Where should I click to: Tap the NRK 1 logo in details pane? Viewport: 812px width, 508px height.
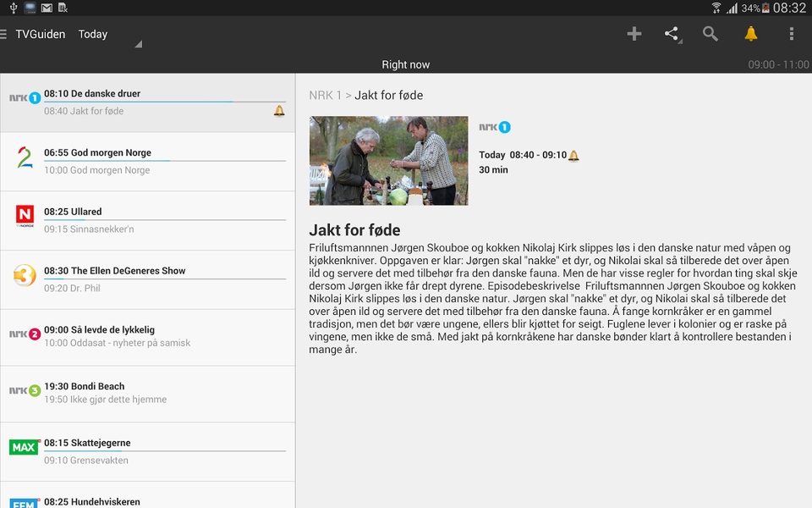(x=495, y=127)
